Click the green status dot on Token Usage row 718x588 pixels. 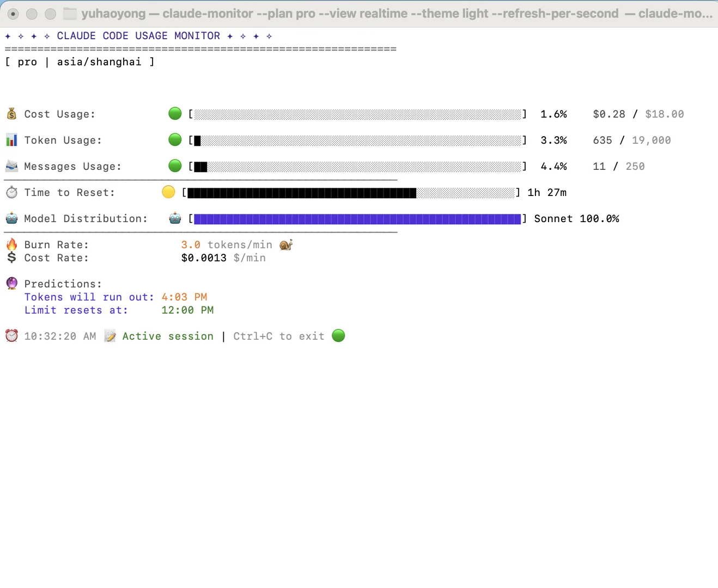pyautogui.click(x=175, y=140)
